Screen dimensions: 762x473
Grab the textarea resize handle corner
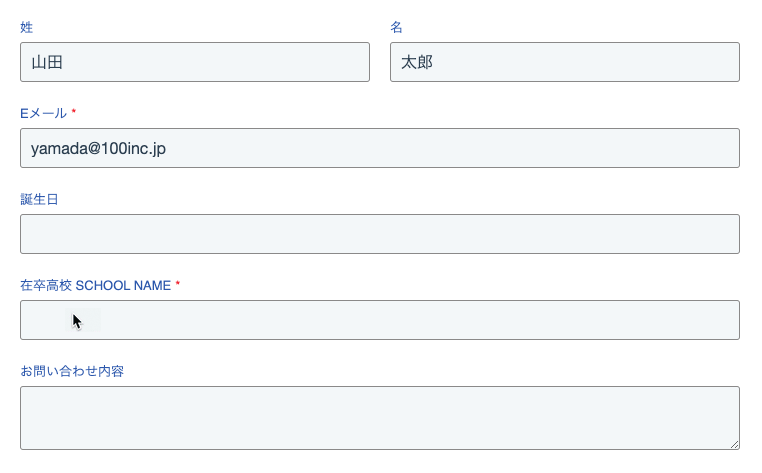[734, 444]
